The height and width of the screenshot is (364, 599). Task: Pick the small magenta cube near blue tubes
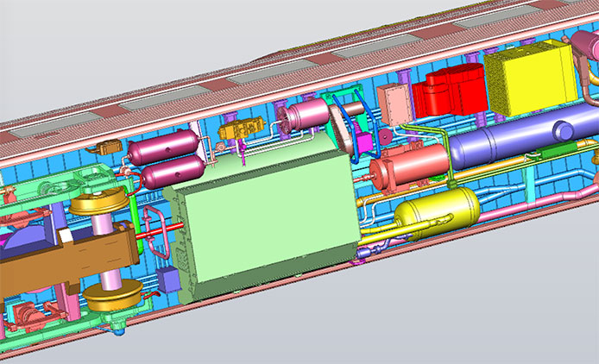(364, 142)
